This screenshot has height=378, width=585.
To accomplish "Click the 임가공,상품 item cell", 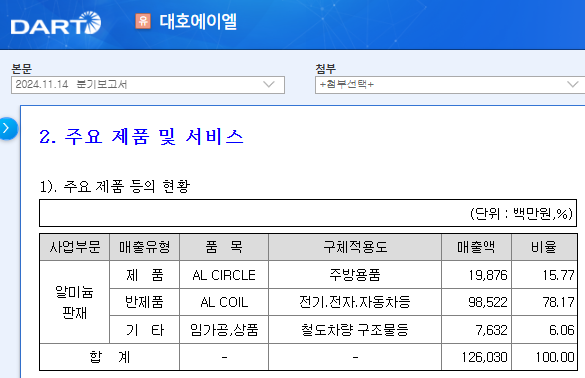I will click(224, 330).
